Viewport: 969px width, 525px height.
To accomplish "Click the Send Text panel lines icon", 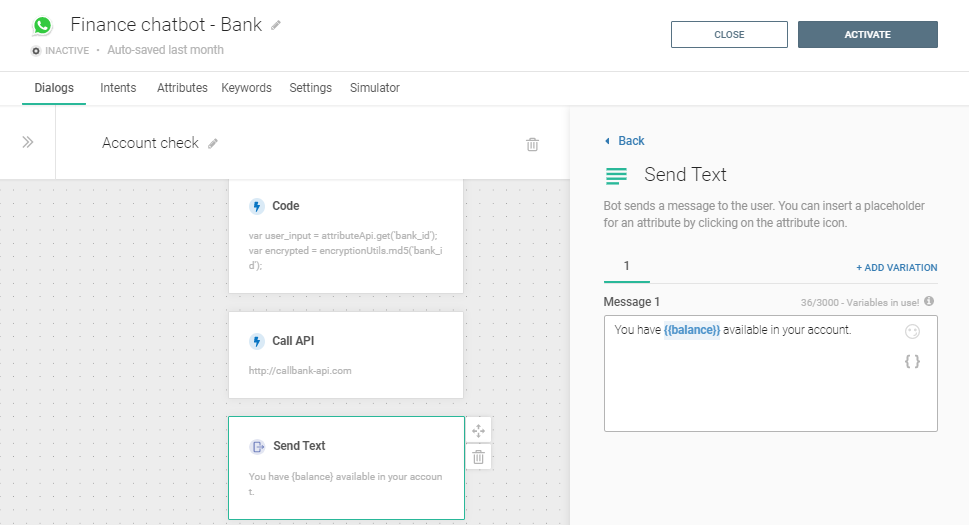I will 616,176.
